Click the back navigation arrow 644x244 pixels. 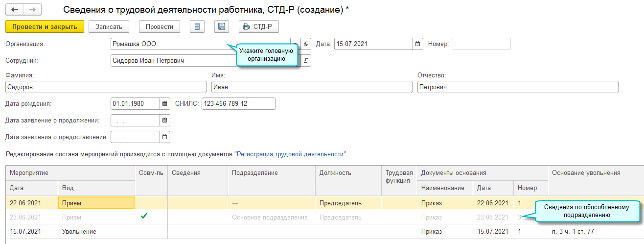tap(14, 9)
